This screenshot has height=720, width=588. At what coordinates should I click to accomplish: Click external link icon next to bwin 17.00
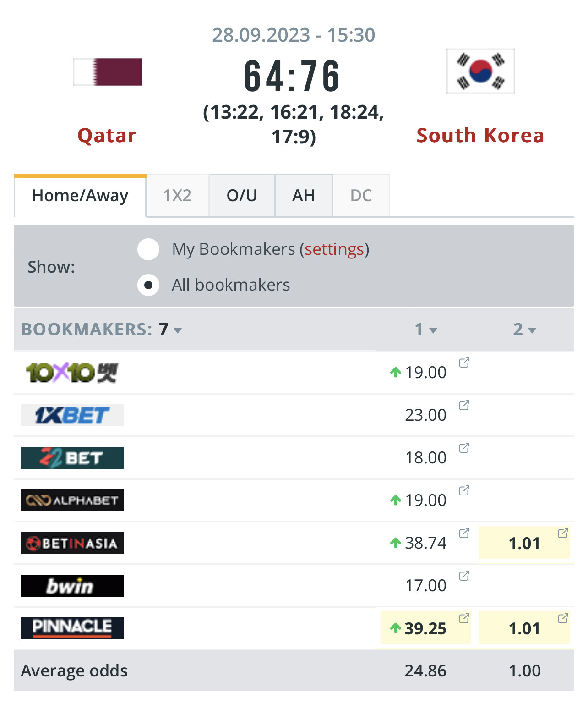(x=464, y=576)
